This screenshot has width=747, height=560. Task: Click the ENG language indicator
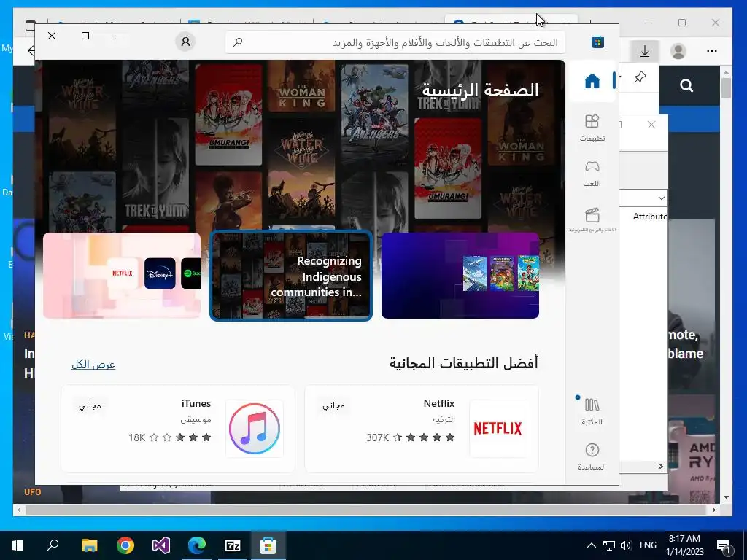(648, 545)
